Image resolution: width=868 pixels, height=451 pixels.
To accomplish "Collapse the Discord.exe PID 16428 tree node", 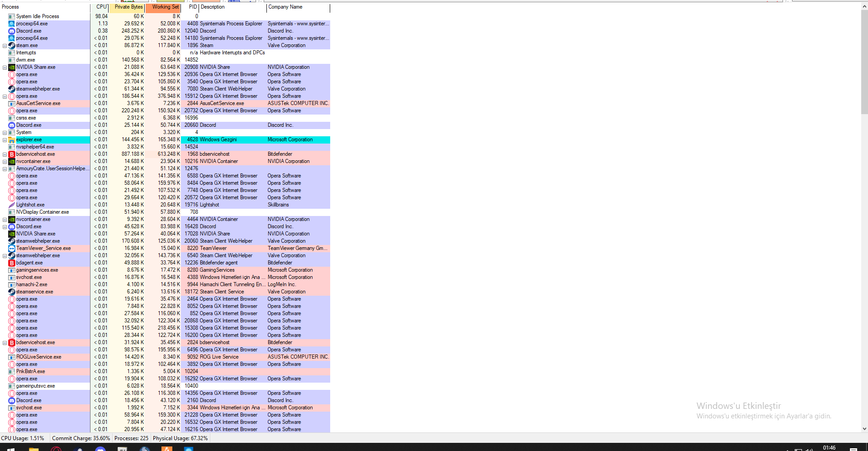I will (x=5, y=227).
